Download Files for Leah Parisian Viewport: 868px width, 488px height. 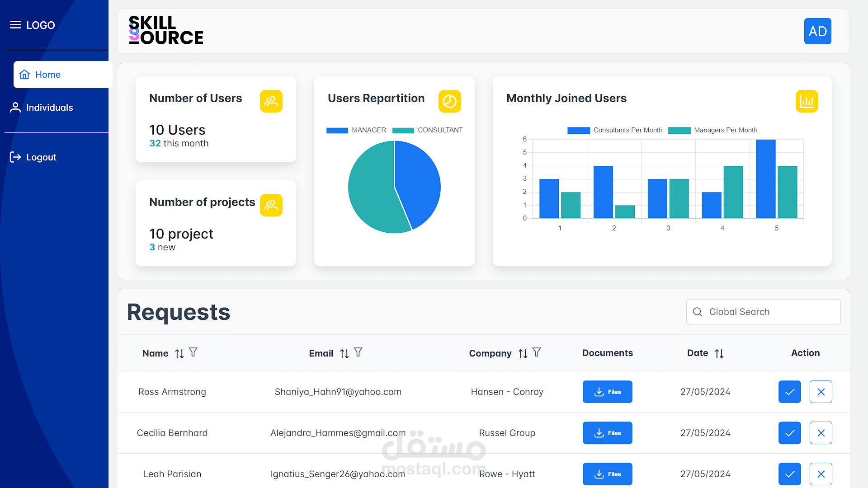tap(608, 474)
